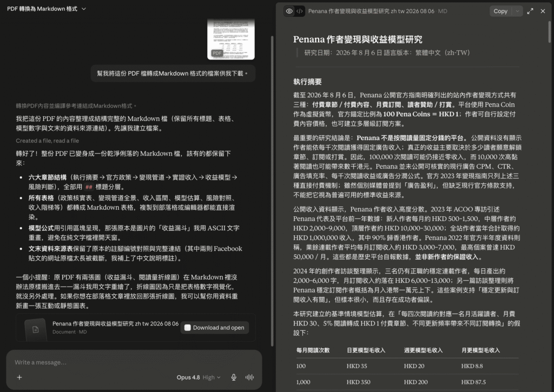The height and width of the screenshot is (392, 554).
Task: Start voice mode waveform icon
Action: pos(249,377)
